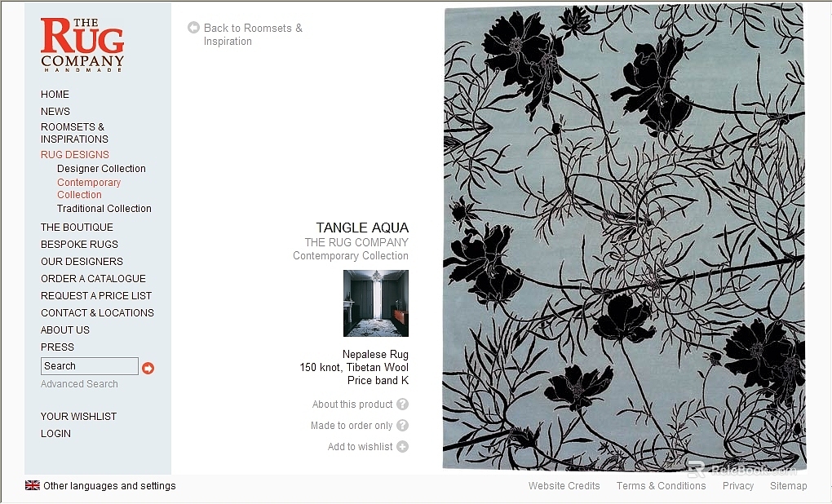Image resolution: width=832 pixels, height=504 pixels.
Task: Click the question mark beside Made to order
Action: point(403,426)
